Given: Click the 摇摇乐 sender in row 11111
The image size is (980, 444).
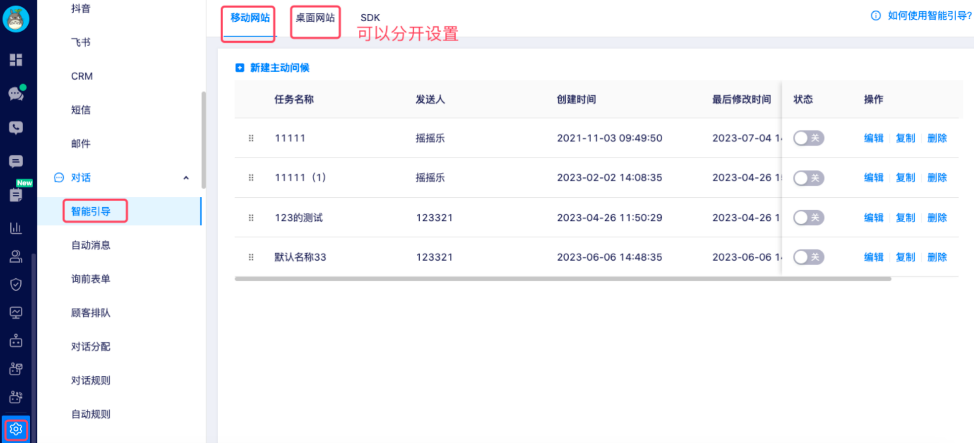Looking at the screenshot, I should (430, 138).
